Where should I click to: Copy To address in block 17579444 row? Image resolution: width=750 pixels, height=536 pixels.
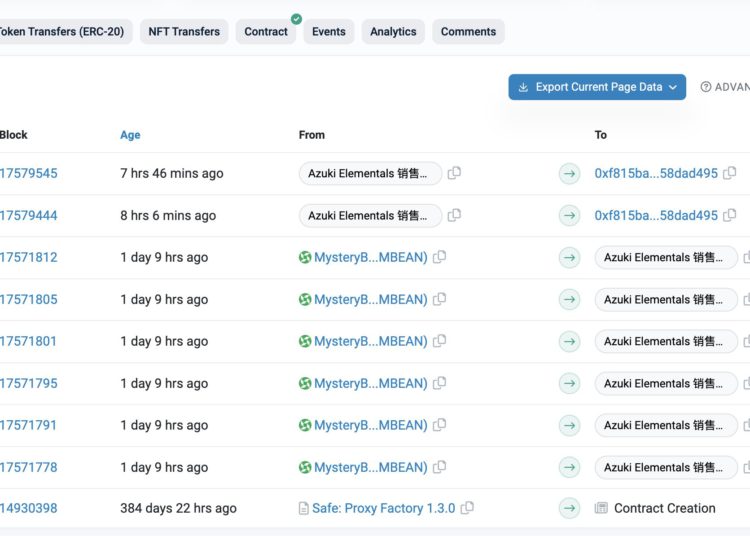[x=730, y=215]
